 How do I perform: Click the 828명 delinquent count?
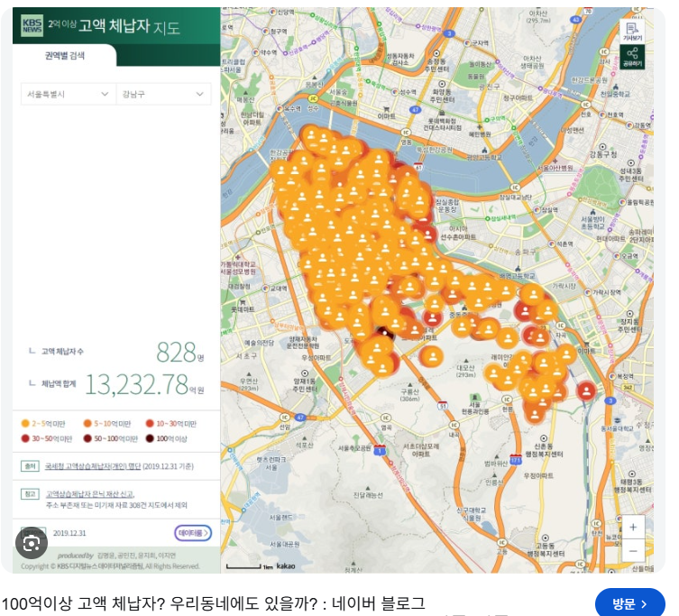click(179, 352)
